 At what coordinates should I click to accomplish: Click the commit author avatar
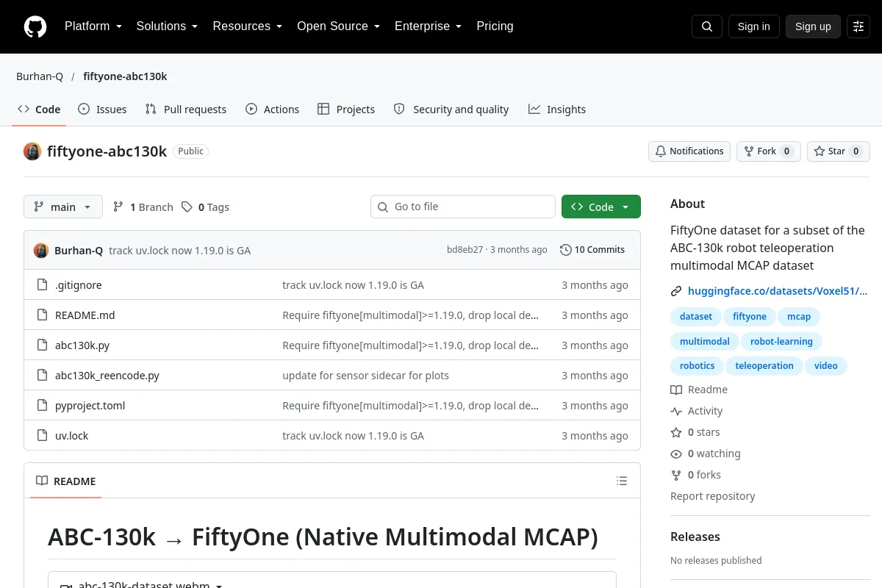(x=41, y=250)
